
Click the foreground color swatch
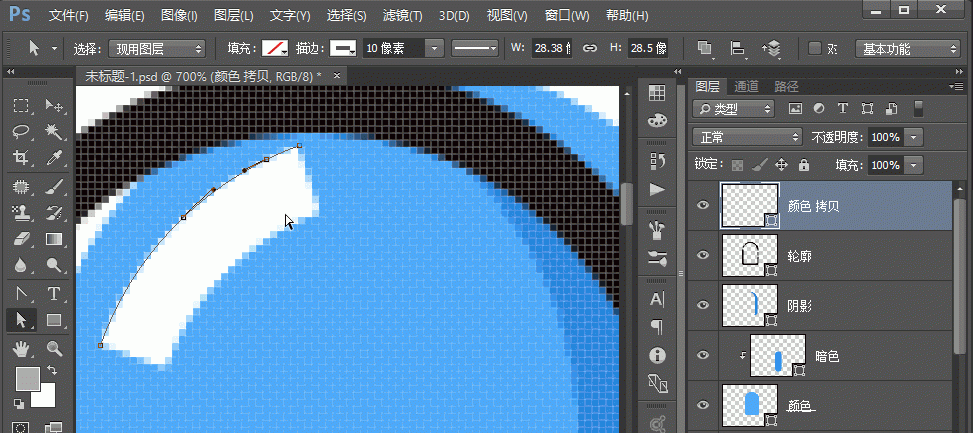pyautogui.click(x=27, y=377)
